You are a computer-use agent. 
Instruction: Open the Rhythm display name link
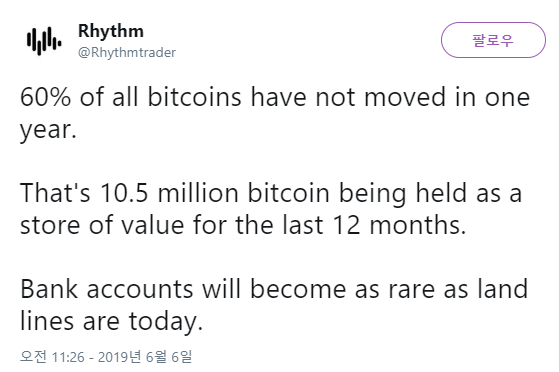tap(111, 31)
